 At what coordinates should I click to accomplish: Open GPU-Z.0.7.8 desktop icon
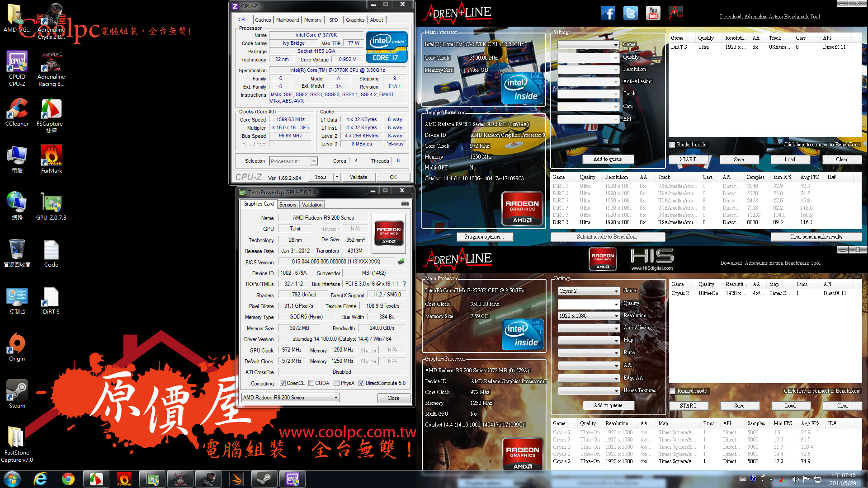(x=52, y=206)
